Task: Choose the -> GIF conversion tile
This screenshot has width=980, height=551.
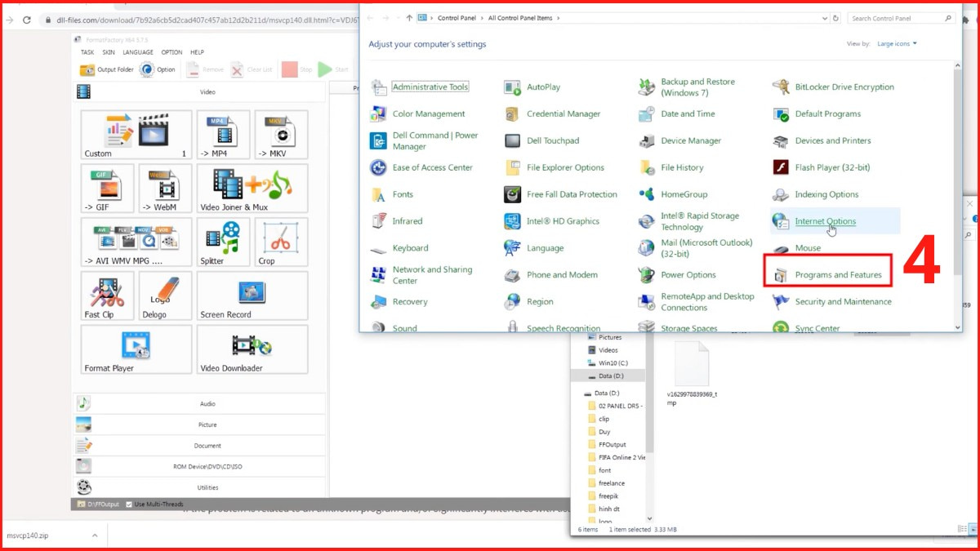Action: pyautogui.click(x=107, y=189)
